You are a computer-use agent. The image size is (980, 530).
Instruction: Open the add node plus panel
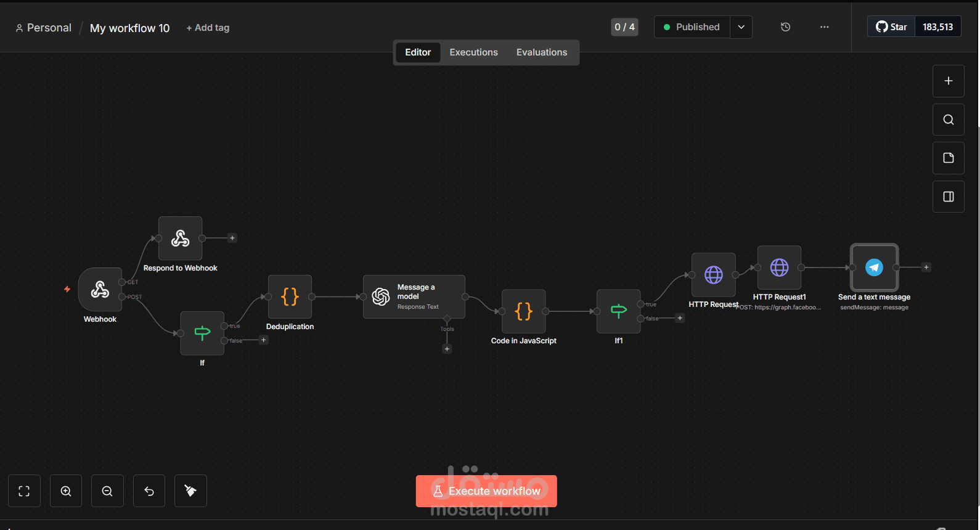pyautogui.click(x=949, y=81)
